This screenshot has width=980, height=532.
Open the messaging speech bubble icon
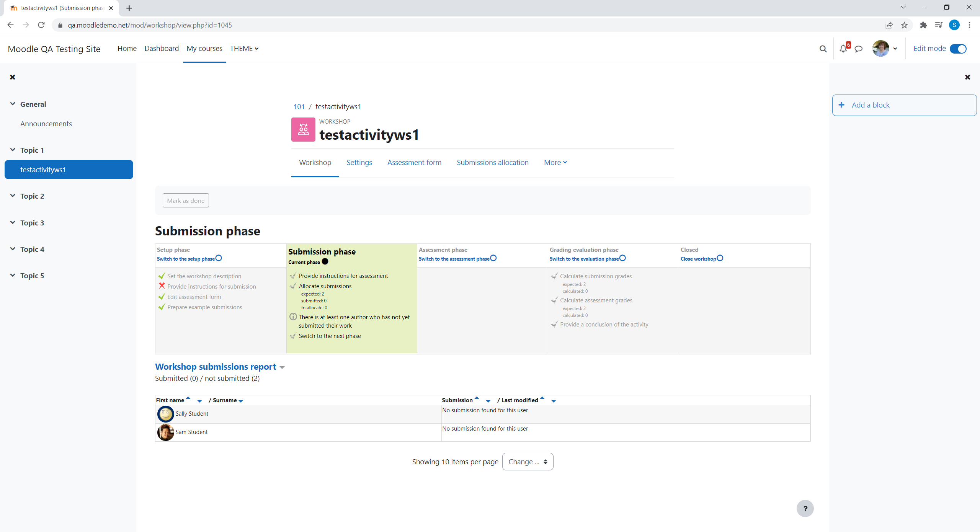(x=859, y=49)
